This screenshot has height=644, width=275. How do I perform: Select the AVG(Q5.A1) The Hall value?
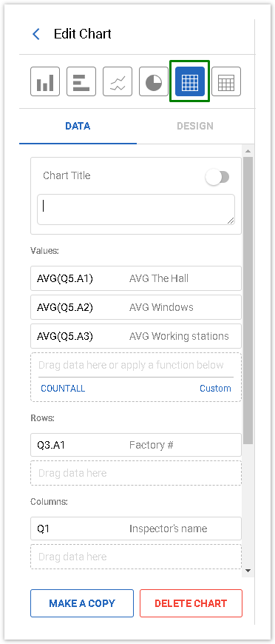(136, 278)
